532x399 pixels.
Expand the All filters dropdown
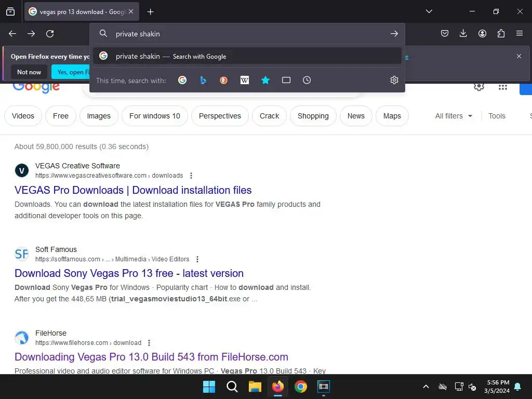454,116
